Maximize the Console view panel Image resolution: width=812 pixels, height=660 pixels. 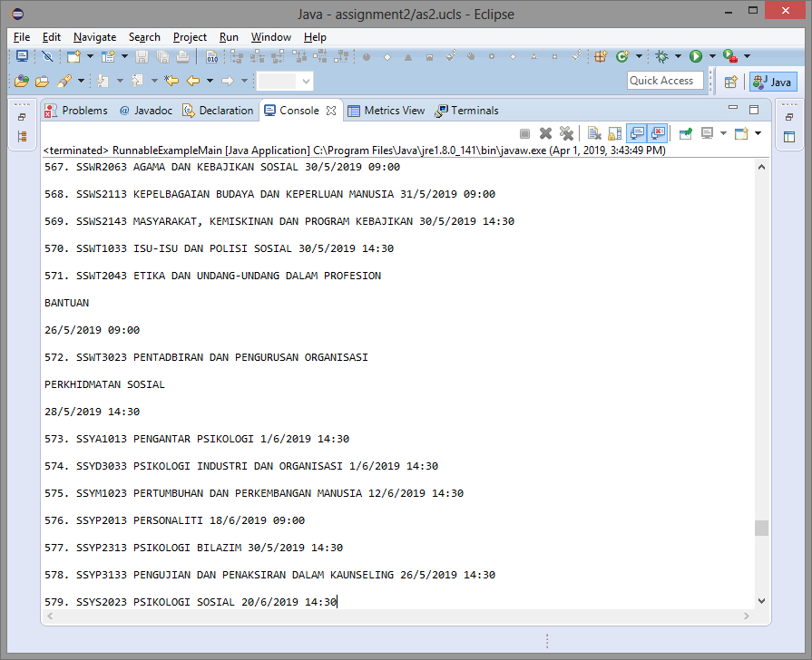tap(754, 109)
